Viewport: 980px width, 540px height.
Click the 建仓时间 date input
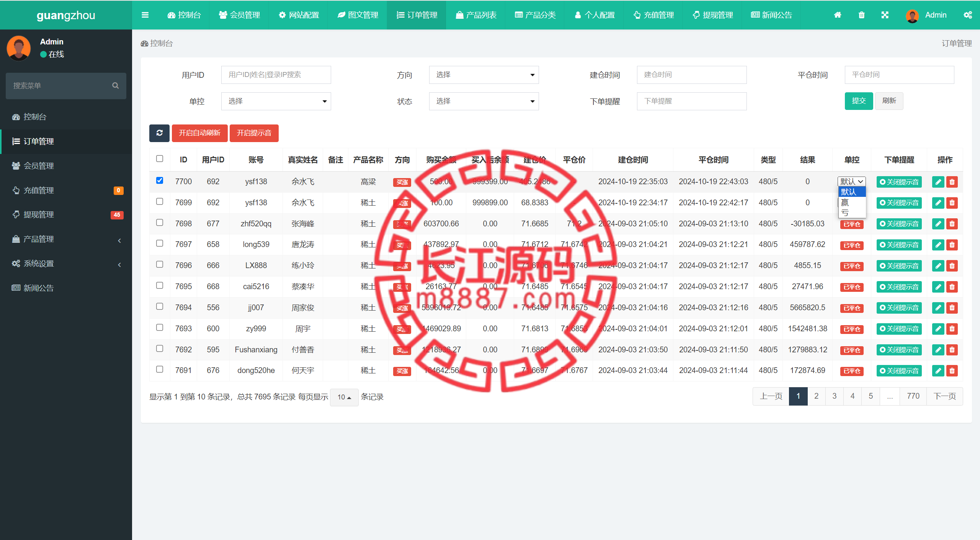click(691, 75)
